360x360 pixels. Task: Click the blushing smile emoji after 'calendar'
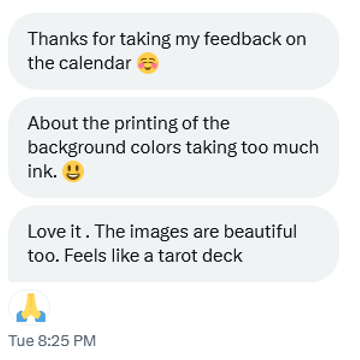coord(148,63)
